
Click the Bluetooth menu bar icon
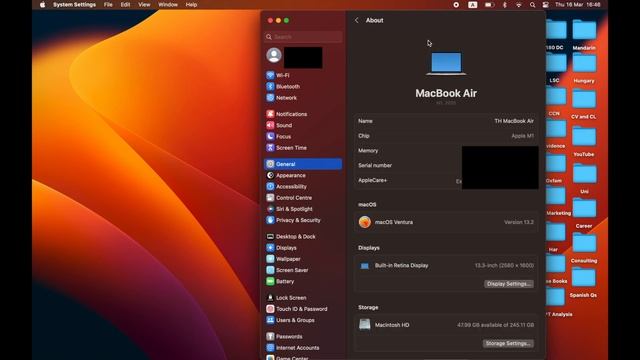click(x=505, y=5)
